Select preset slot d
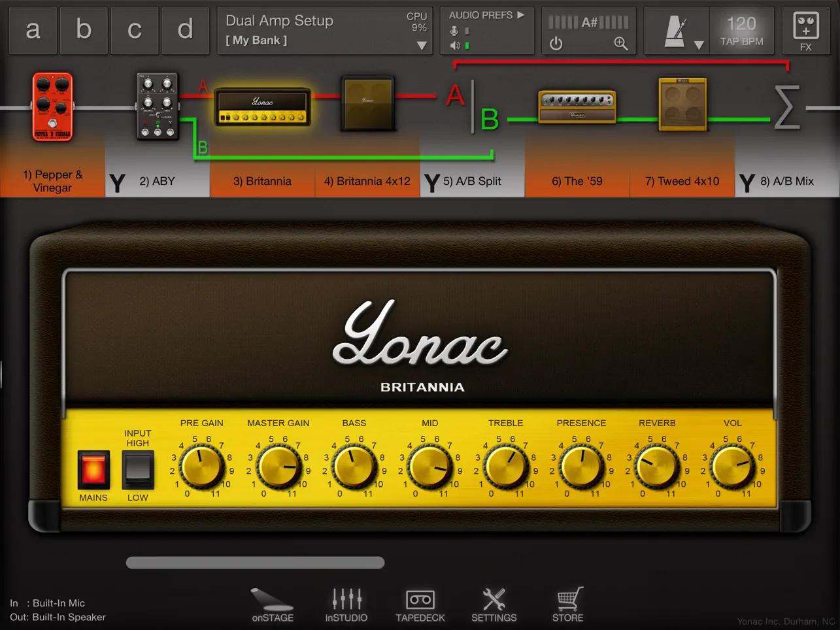The image size is (840, 630). tap(186, 31)
